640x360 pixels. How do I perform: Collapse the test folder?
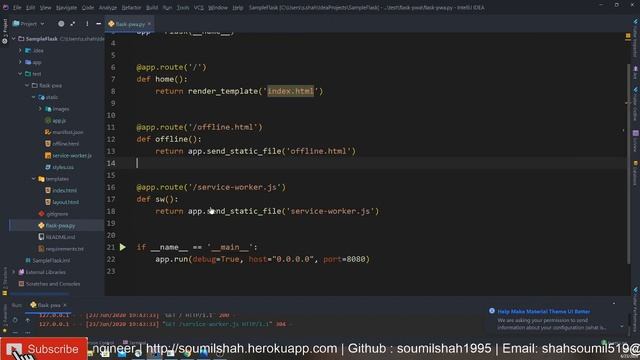point(20,74)
